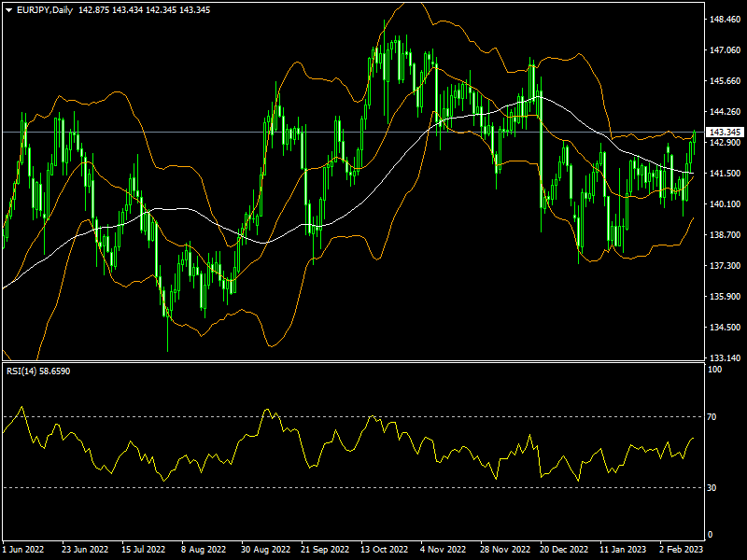Click the RSI scale label 30

pos(712,487)
